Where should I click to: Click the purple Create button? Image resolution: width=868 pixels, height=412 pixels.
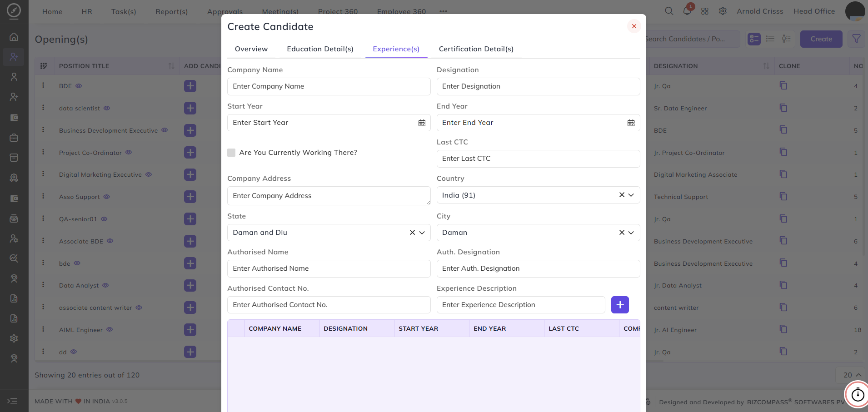(x=821, y=39)
